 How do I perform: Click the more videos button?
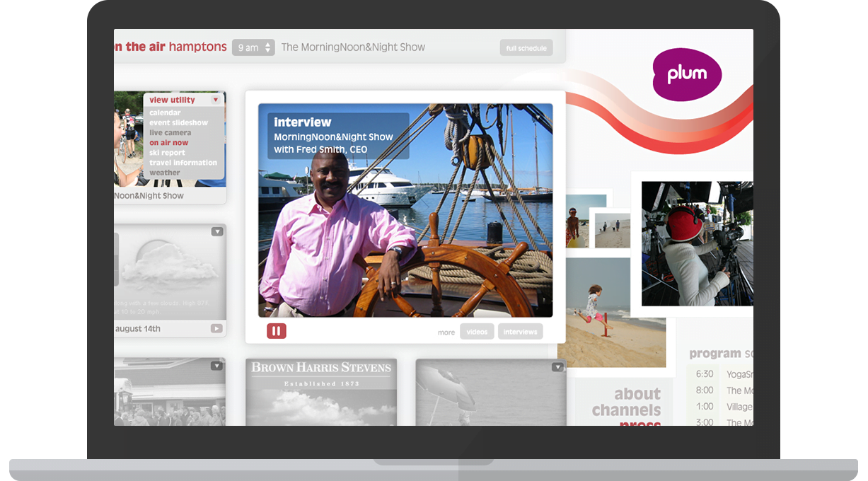coord(477,332)
